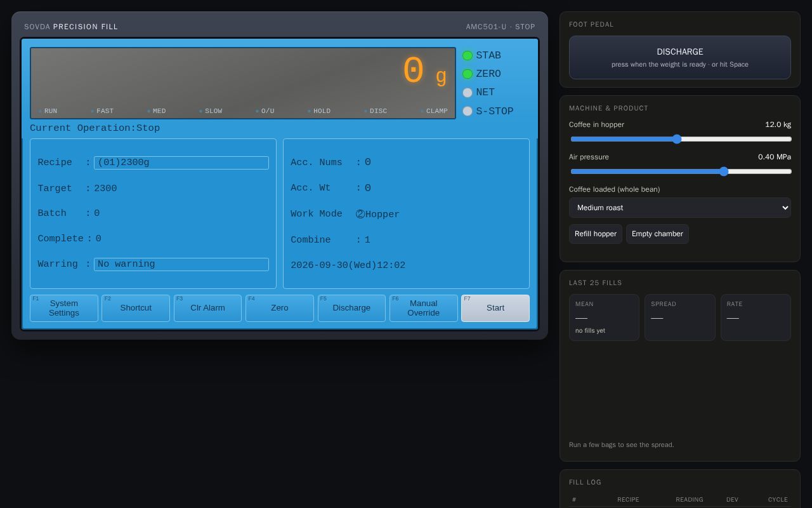Click Current Operation:Stop text
The width and height of the screenshot is (812, 508).
[x=95, y=128]
